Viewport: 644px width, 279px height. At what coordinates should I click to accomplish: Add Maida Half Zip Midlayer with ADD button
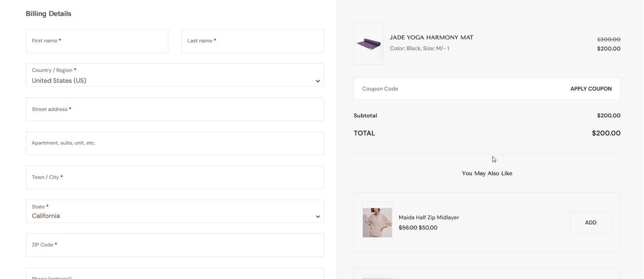(590, 223)
